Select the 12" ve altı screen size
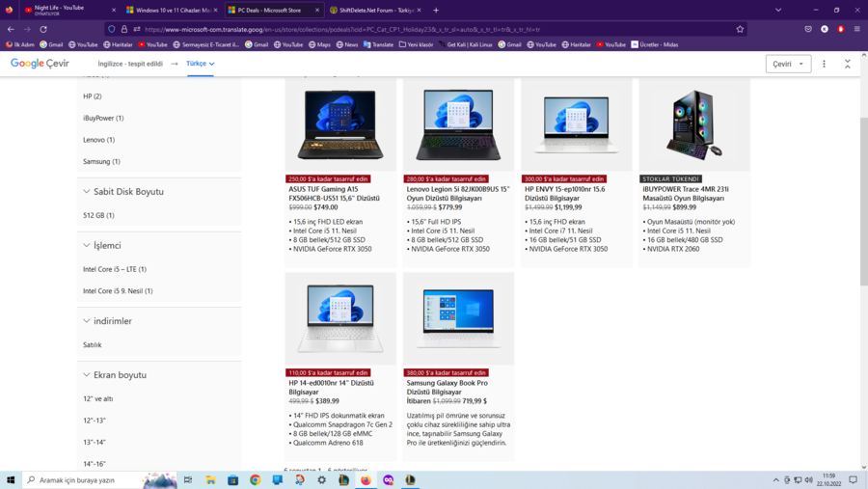The image size is (868, 489). [x=98, y=398]
